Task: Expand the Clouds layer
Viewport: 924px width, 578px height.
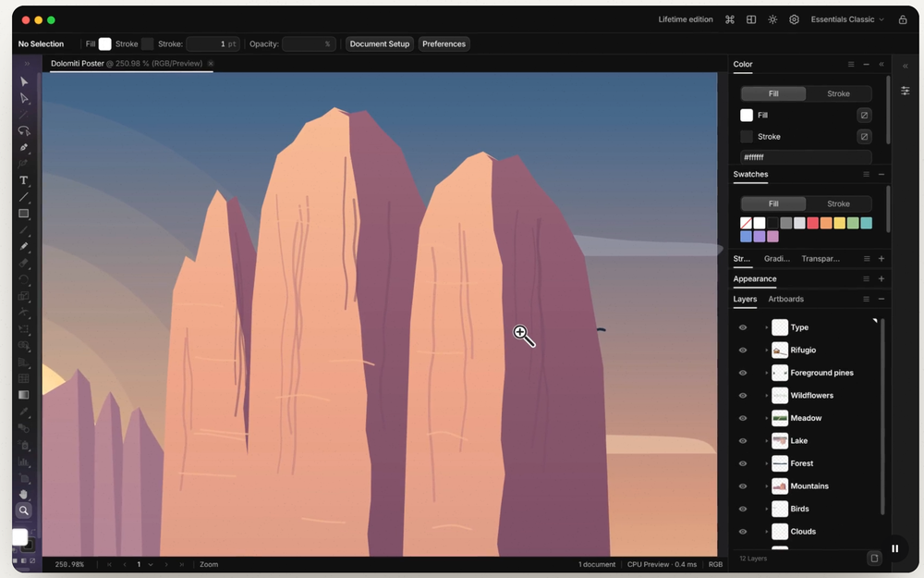Action: (766, 532)
